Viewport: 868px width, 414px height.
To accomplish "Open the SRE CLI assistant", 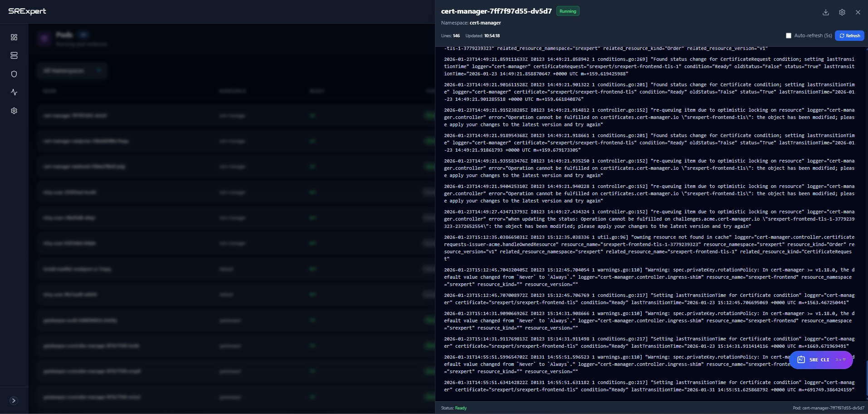I will pos(821,360).
